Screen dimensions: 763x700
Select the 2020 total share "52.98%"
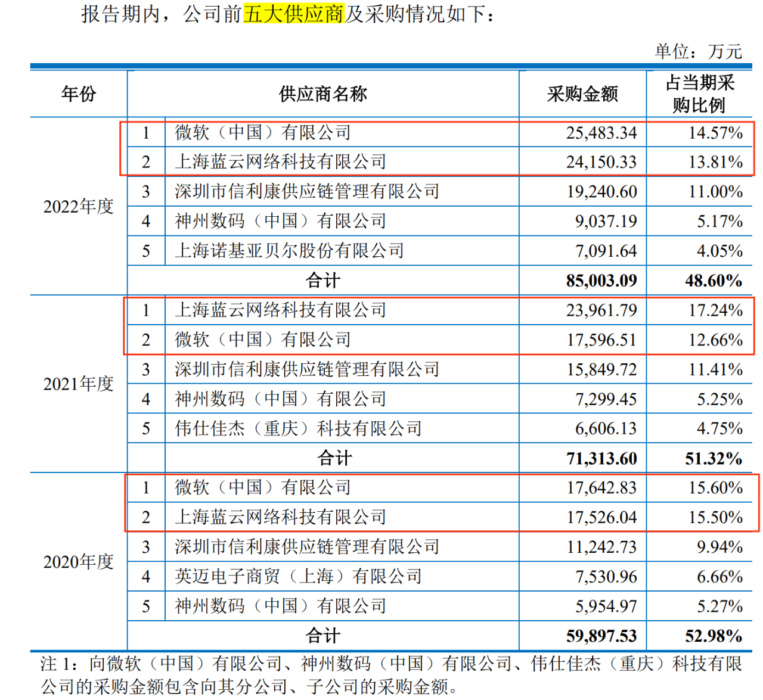[714, 636]
